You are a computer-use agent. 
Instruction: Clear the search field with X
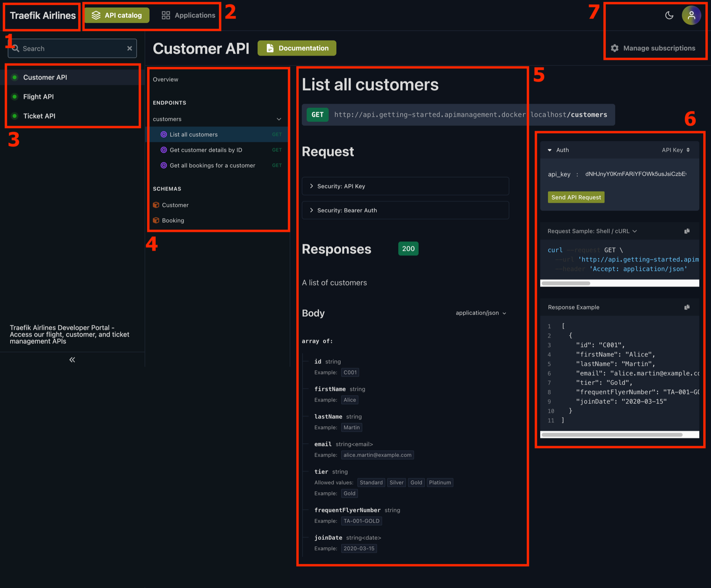(x=130, y=48)
